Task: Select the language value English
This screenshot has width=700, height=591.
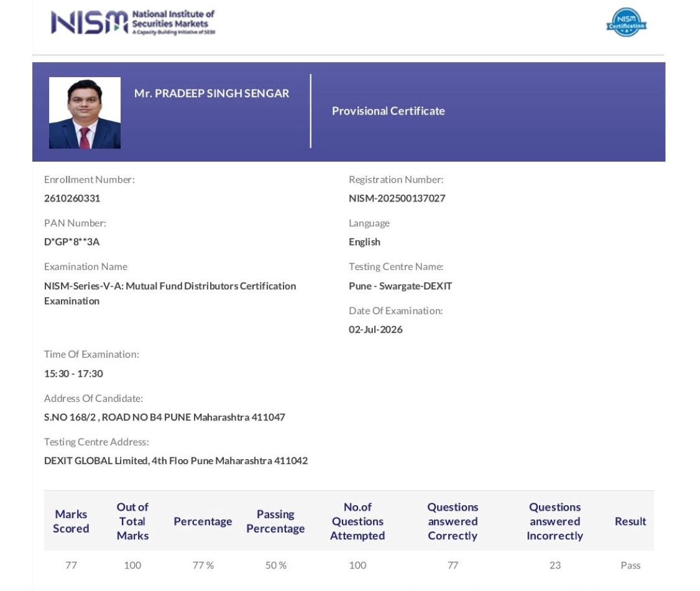Action: (x=364, y=241)
